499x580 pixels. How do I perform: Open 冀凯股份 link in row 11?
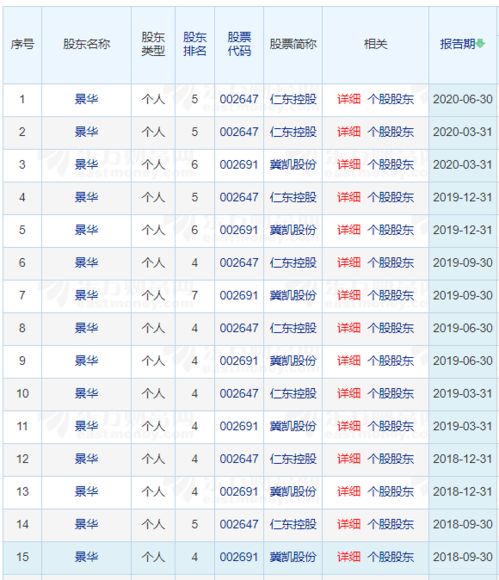[293, 426]
